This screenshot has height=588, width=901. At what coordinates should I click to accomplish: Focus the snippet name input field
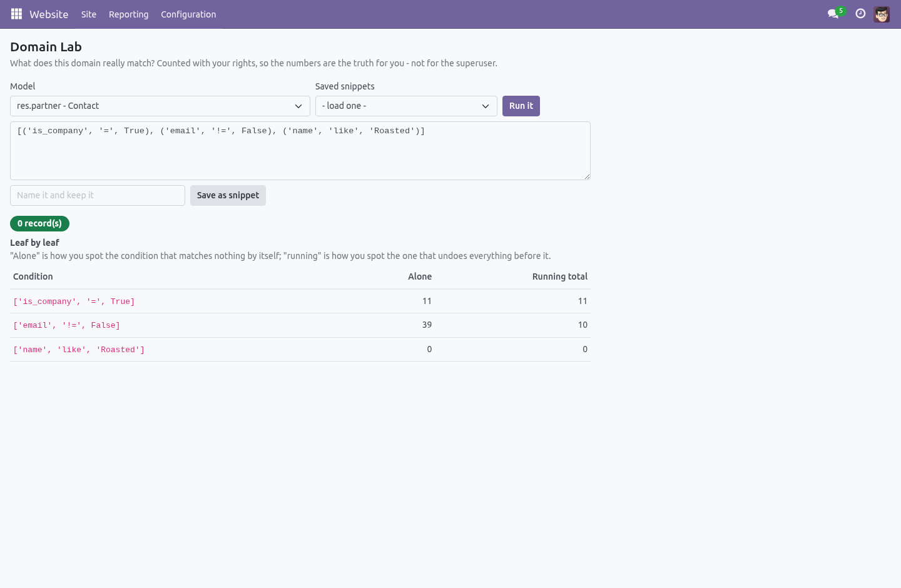click(98, 195)
